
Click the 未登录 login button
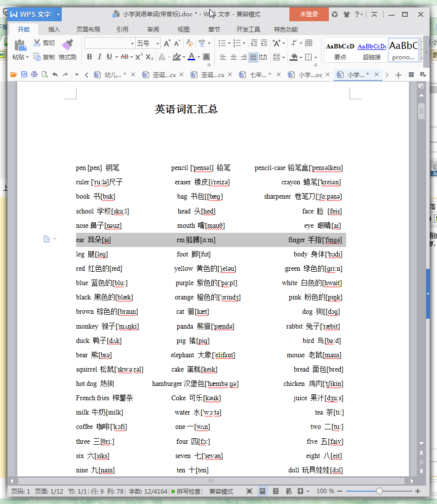(x=309, y=14)
